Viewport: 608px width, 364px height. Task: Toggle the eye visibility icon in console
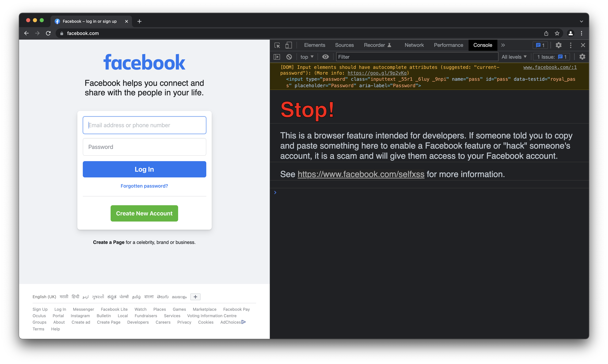(325, 57)
